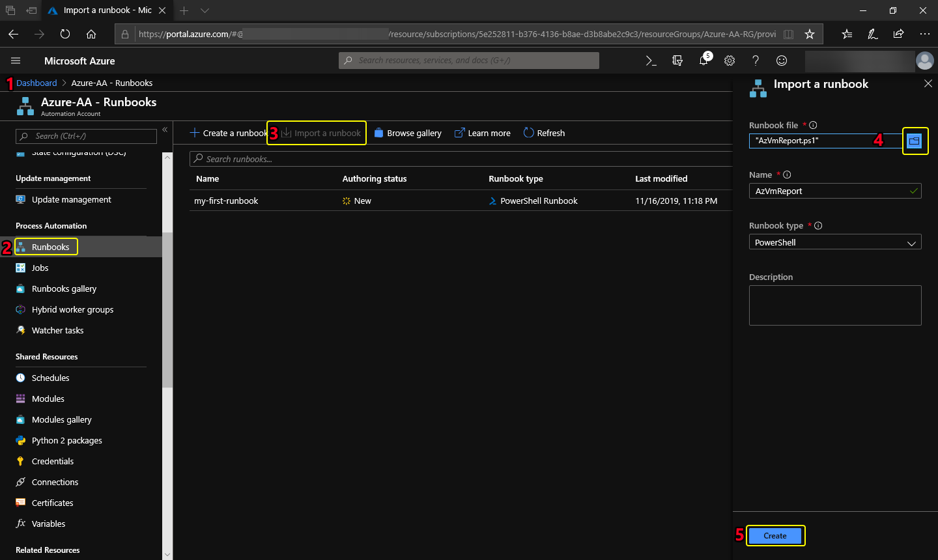Open Schedules under Shared Resources
This screenshot has height=560, width=938.
(x=50, y=378)
